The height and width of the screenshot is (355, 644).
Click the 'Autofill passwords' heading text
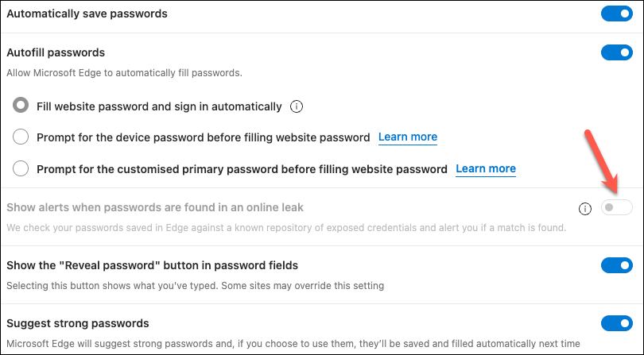coord(56,53)
